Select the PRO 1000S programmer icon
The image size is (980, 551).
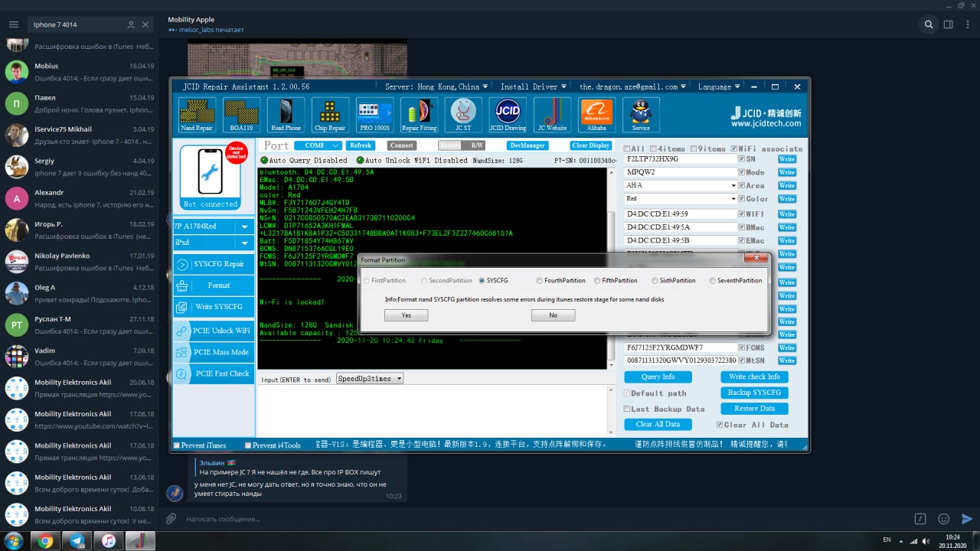(x=374, y=115)
